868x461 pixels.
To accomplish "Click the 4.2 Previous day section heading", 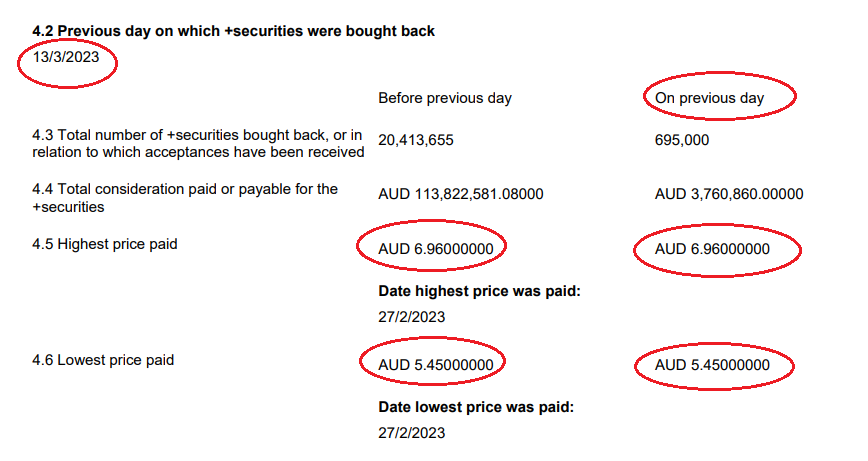I will click(234, 31).
